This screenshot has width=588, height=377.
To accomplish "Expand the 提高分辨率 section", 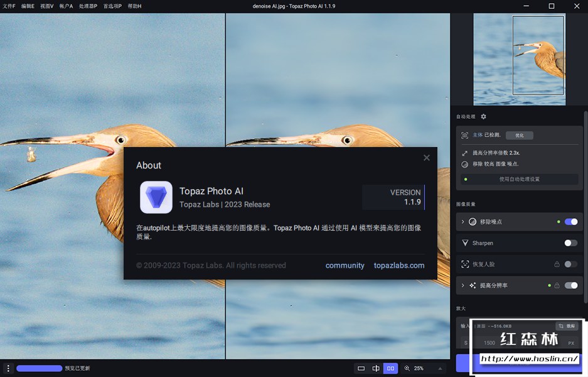I will (462, 285).
